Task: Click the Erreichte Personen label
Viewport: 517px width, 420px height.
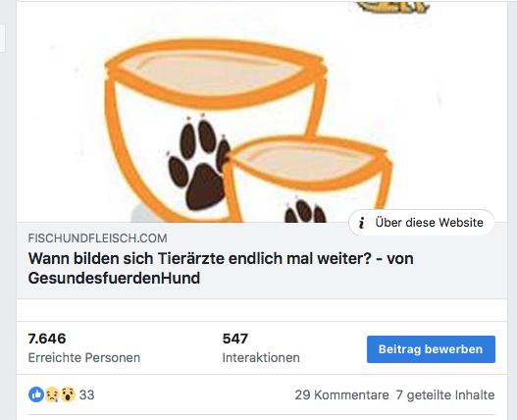Action: coord(84,357)
